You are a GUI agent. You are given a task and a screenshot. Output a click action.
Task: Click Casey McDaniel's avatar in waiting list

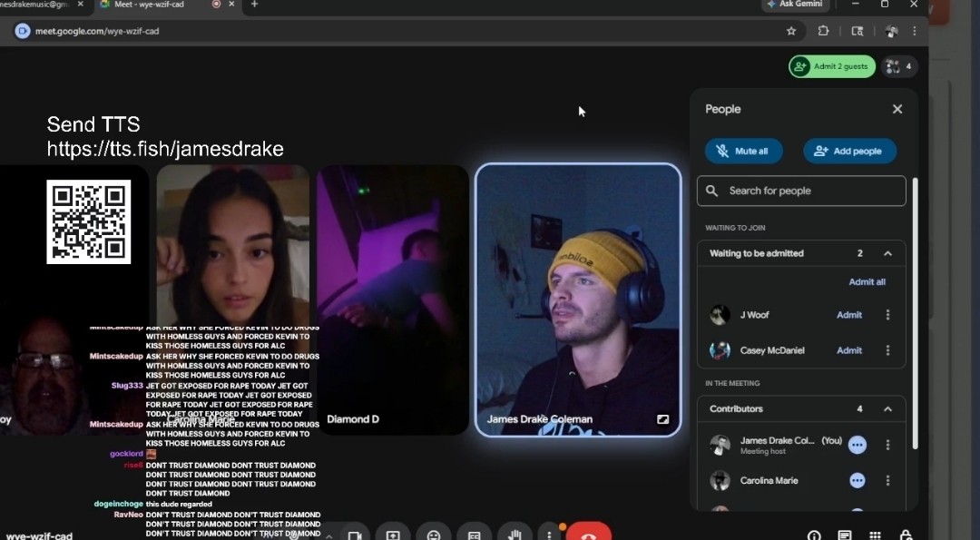click(x=720, y=350)
